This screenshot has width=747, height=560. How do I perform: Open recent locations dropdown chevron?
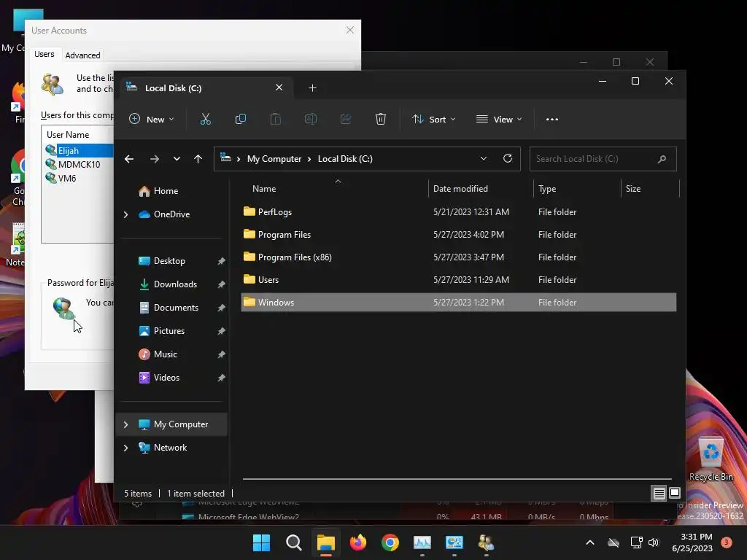[x=177, y=159]
